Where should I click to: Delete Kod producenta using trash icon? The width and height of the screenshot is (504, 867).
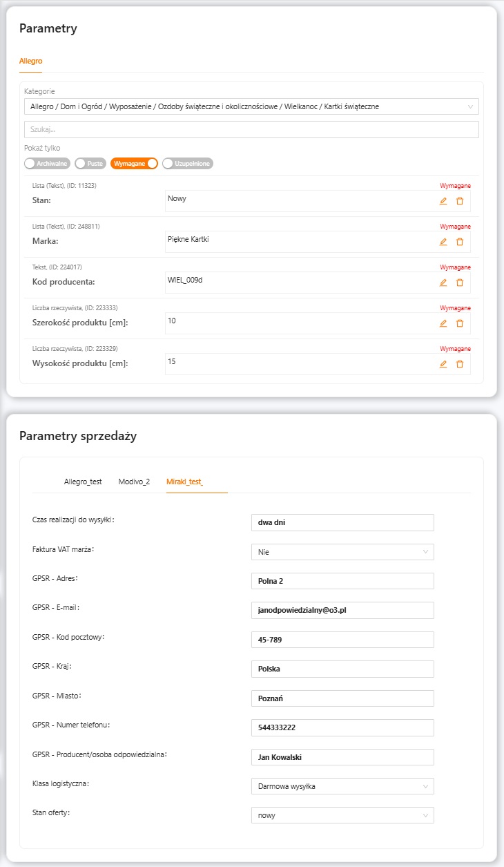[x=460, y=283]
